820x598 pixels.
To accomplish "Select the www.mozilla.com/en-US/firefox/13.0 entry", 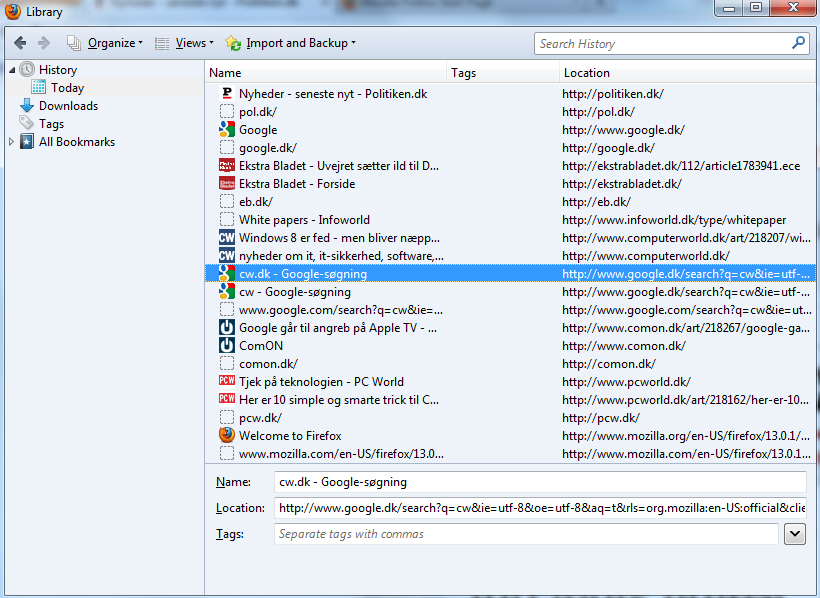I will [341, 454].
